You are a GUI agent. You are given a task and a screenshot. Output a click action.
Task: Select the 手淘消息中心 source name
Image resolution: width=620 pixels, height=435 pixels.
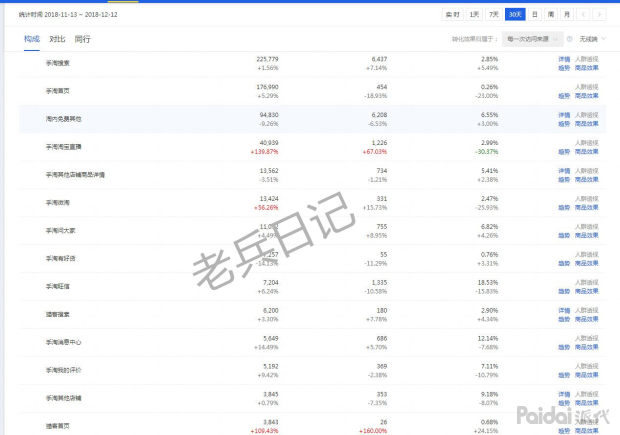click(64, 342)
